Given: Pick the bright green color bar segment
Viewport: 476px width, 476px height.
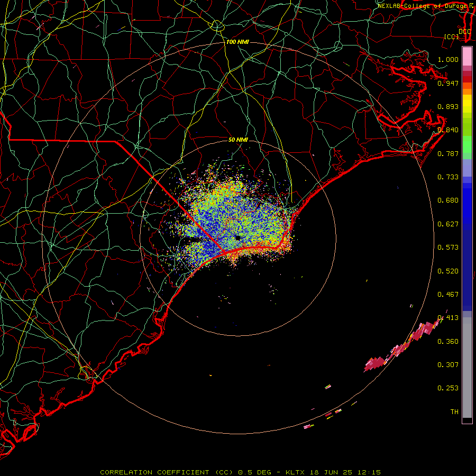Looking at the screenshot, I should (x=467, y=144).
